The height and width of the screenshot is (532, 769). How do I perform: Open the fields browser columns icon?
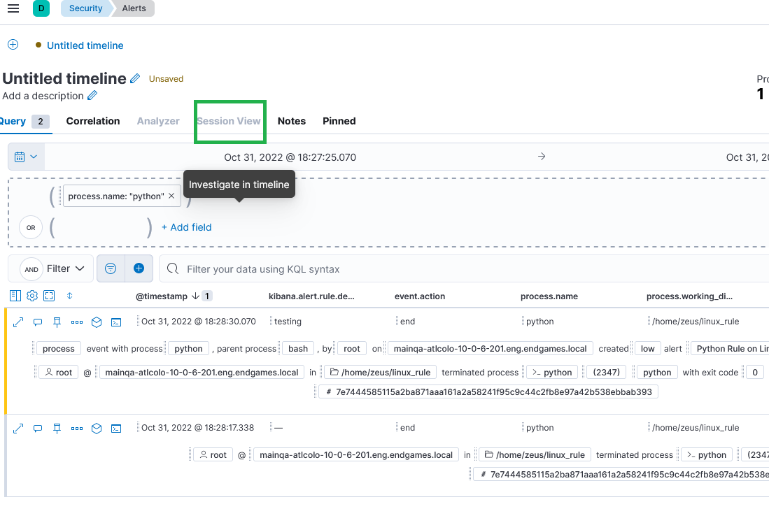[x=15, y=296]
